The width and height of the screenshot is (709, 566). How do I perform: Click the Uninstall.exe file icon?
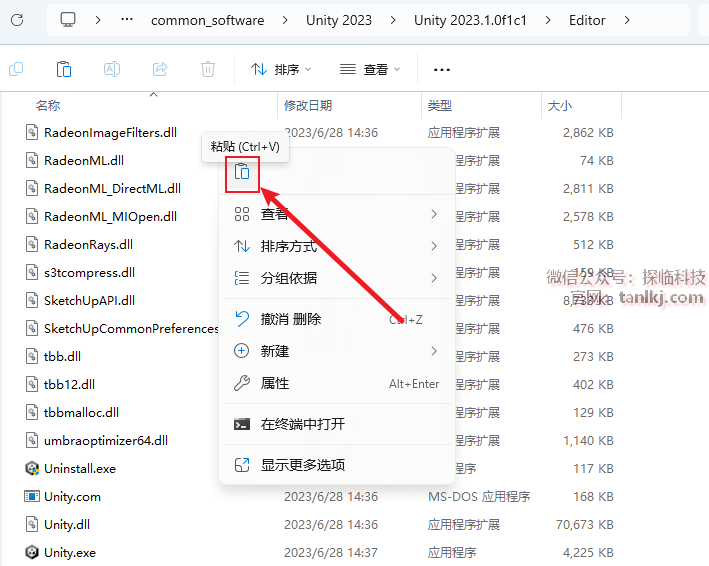[x=32, y=468]
